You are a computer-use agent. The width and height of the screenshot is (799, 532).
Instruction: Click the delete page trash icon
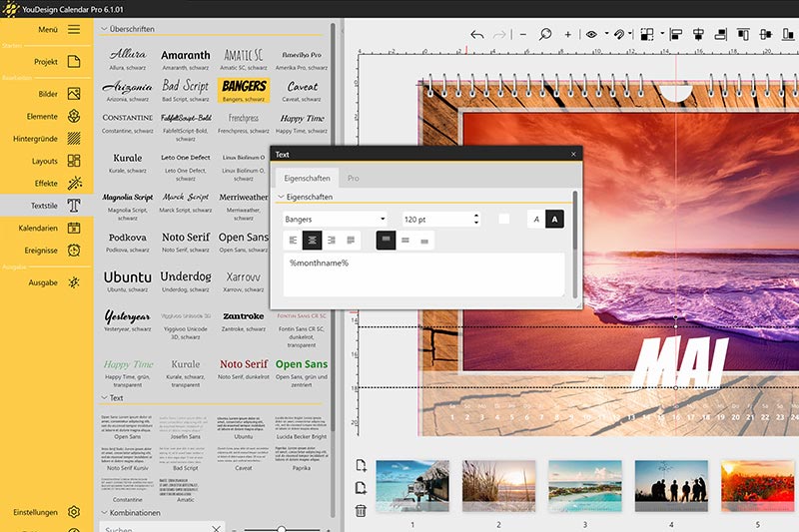[361, 511]
